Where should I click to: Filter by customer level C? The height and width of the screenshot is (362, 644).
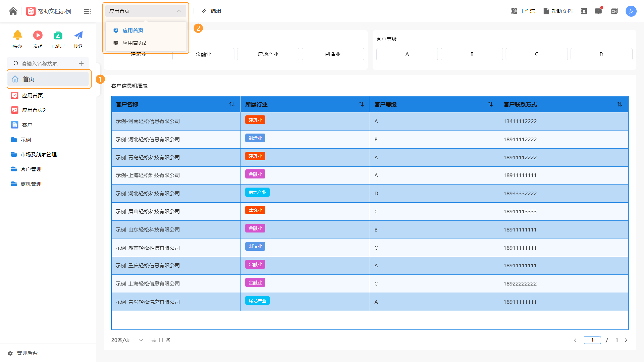click(x=536, y=54)
